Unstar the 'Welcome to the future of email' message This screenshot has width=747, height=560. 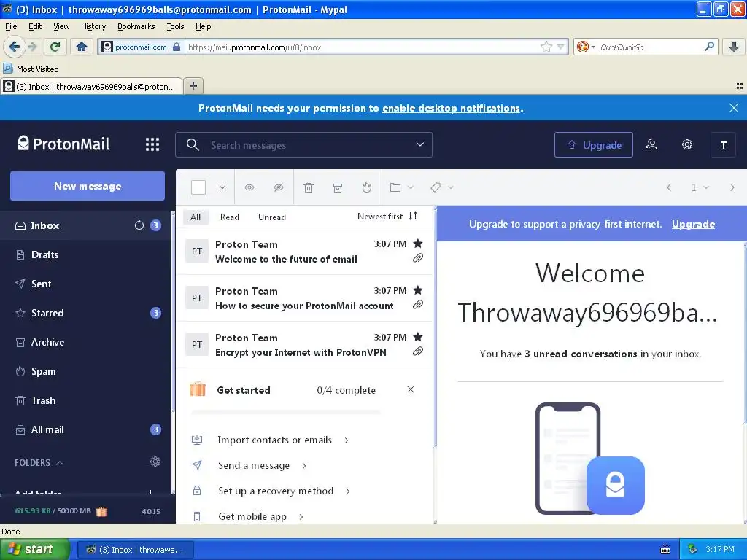click(x=418, y=244)
